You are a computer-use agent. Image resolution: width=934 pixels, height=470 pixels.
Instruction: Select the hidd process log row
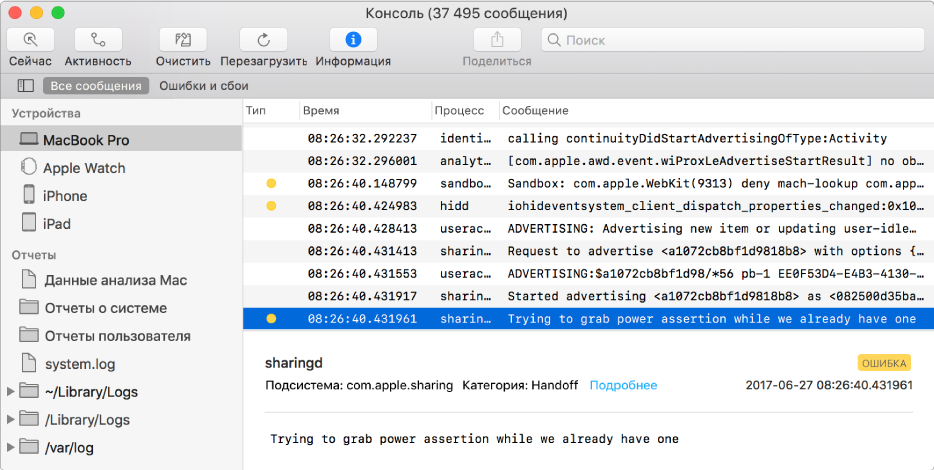589,206
